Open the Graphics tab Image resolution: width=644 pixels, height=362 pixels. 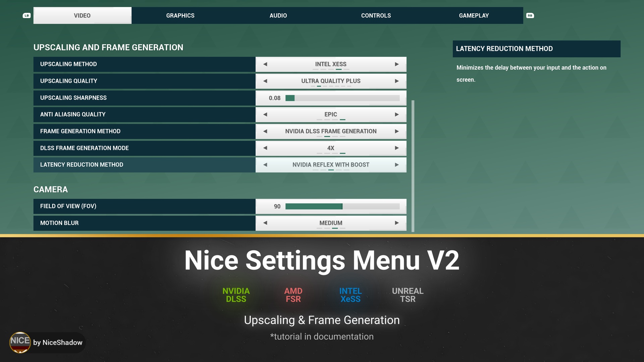coord(180,15)
